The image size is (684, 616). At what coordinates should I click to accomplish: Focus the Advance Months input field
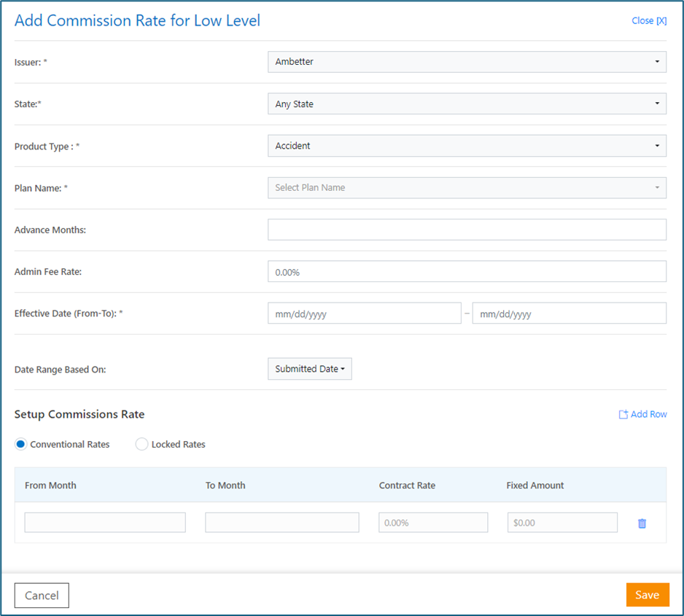(x=467, y=230)
